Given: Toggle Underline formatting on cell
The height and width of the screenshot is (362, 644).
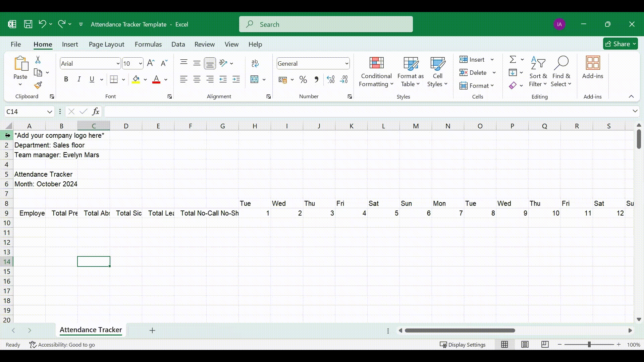Looking at the screenshot, I should point(92,79).
